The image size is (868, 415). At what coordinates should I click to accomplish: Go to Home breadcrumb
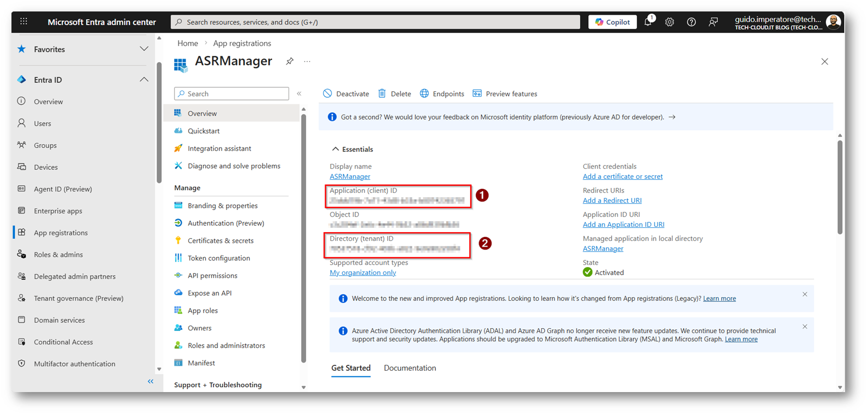tap(188, 43)
